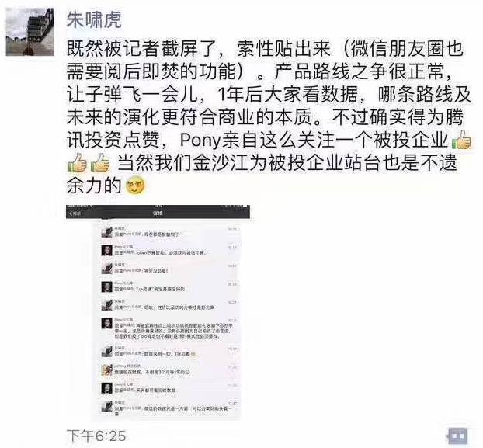Open the comment/like button beside the timestamp
Image resolution: width=483 pixels, height=448 pixels.
tap(458, 436)
